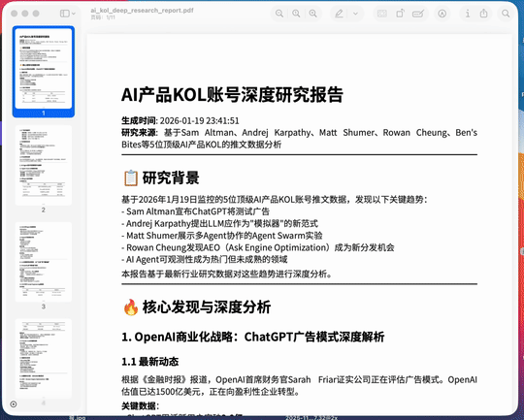Click the page count text under title

pos(103,17)
